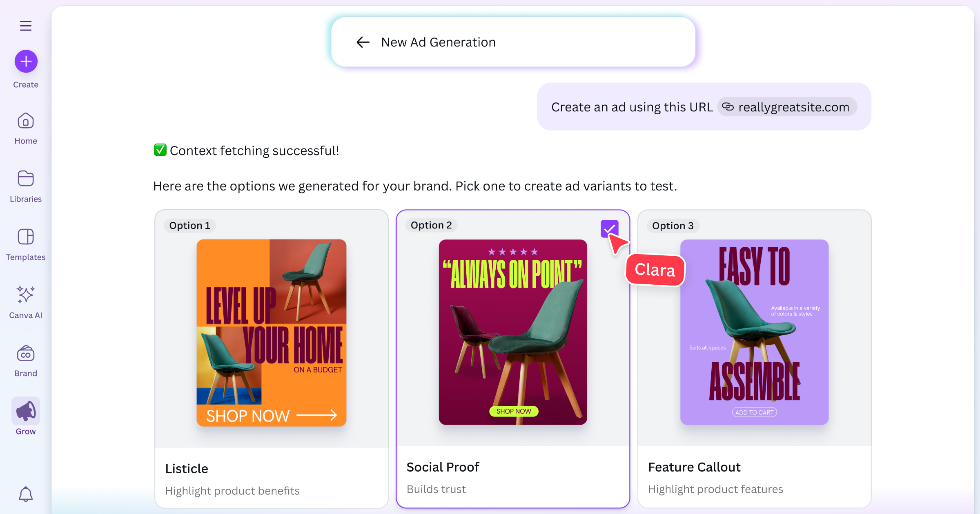The image size is (980, 514).
Task: Go back using the New Ad Generation arrow
Action: coord(363,42)
